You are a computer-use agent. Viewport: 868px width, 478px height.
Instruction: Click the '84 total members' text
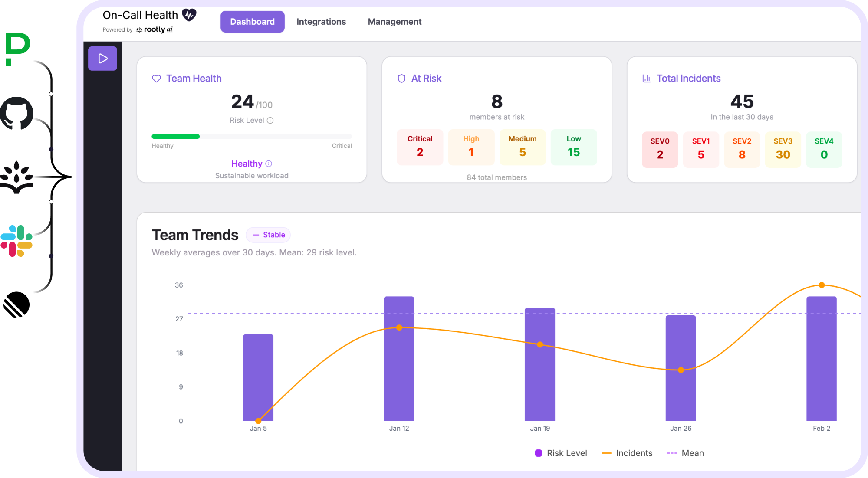tap(496, 177)
